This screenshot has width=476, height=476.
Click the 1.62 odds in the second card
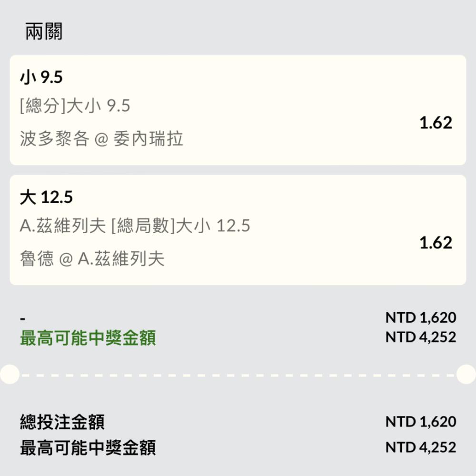click(x=436, y=243)
